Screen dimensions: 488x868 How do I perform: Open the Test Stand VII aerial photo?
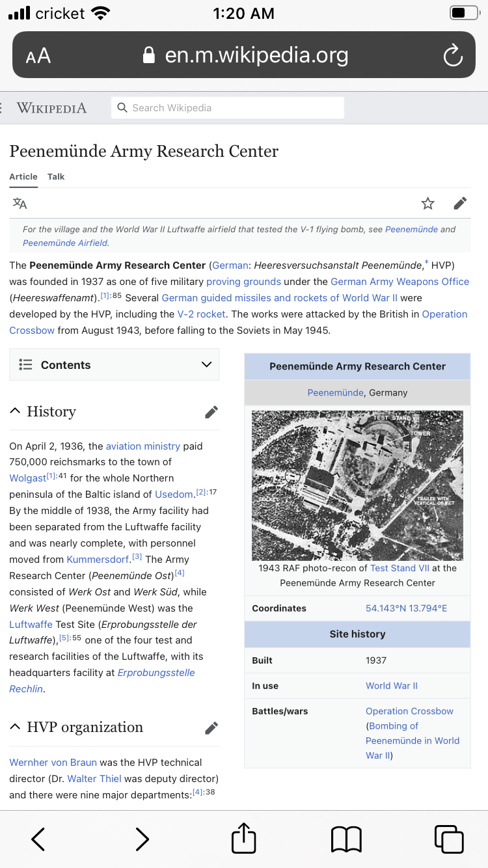pos(357,485)
